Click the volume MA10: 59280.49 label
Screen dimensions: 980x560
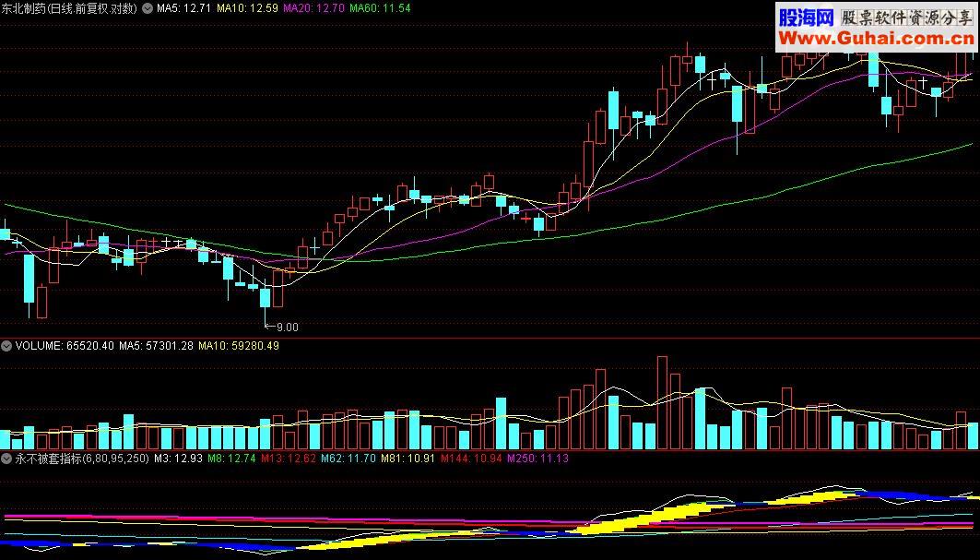[x=239, y=346]
